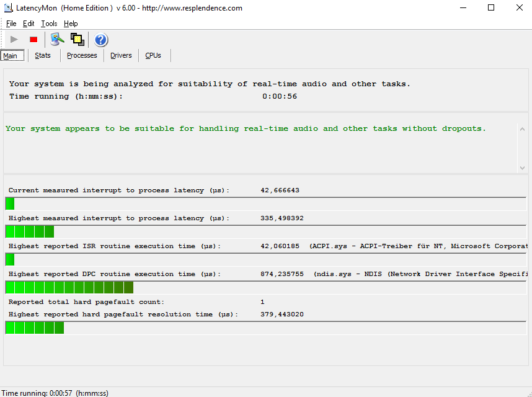
Task: Open the File menu
Action: click(x=11, y=24)
